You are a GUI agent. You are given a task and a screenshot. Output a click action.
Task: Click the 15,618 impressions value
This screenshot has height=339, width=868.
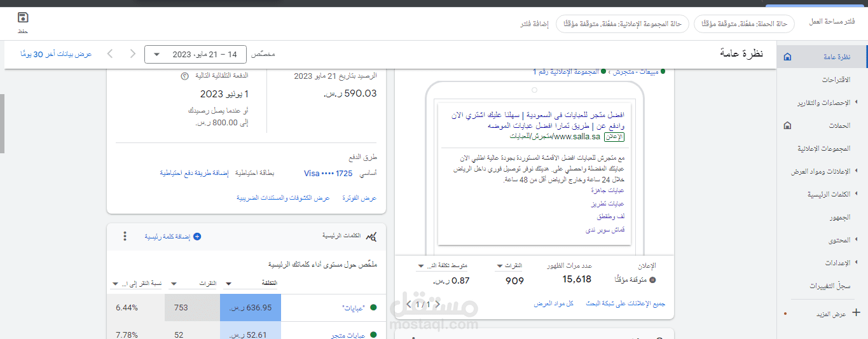pyautogui.click(x=577, y=279)
